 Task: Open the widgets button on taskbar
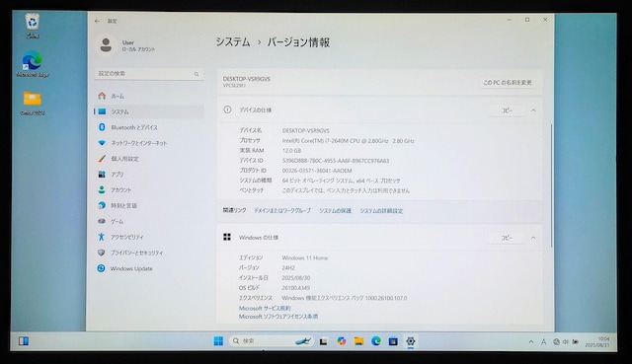[x=24, y=341]
